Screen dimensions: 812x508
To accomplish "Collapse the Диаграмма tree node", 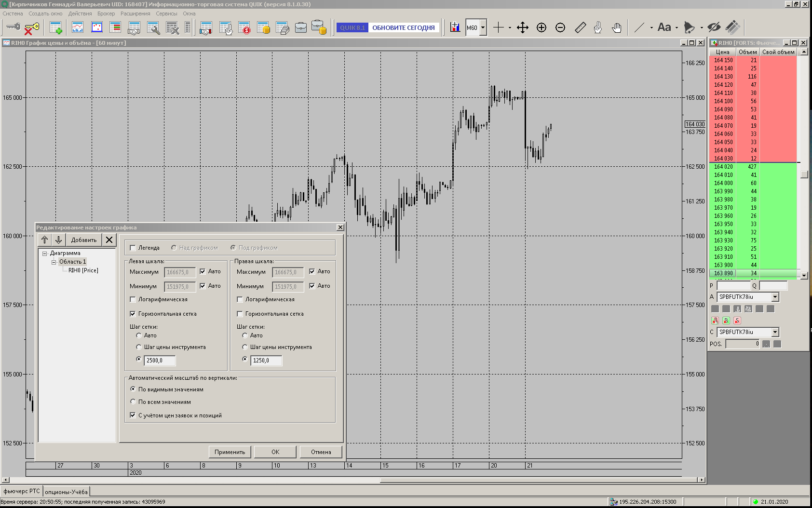I will click(x=45, y=254).
